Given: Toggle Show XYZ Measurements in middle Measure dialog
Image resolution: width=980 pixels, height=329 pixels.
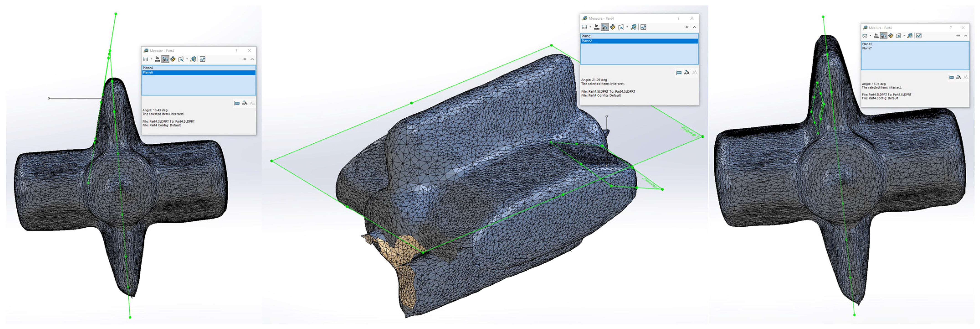Looking at the screenshot, I should pos(605,27).
